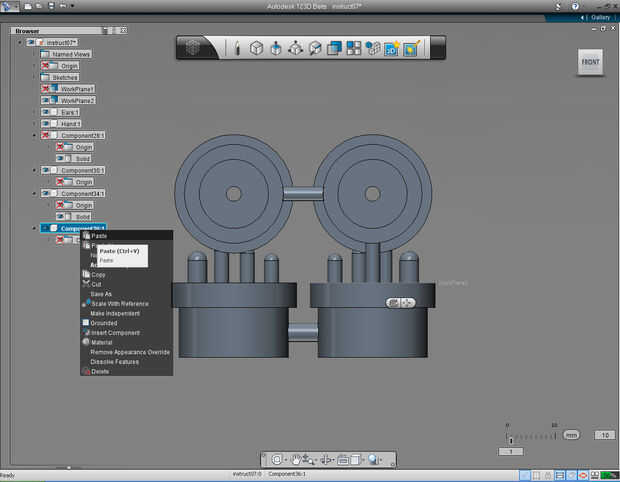The image size is (620, 482).
Task: Click the Copy icon in the context menu
Action: tap(85, 274)
